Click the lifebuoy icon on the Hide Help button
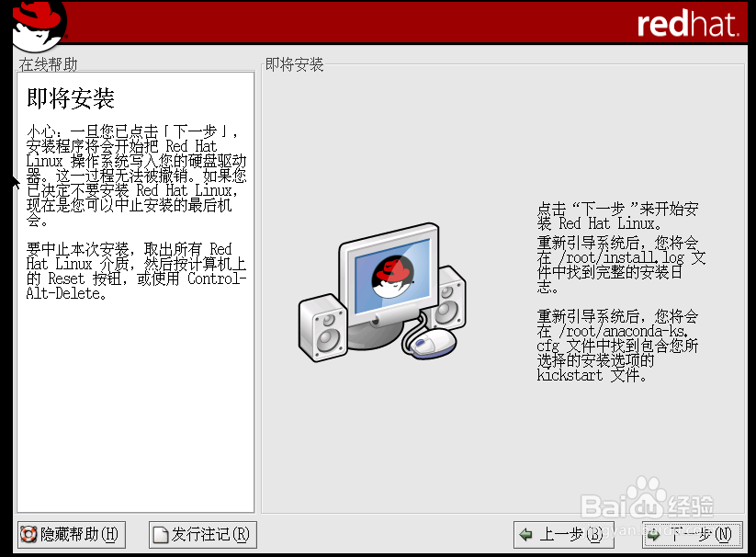Viewport: 756px width, 557px height. pyautogui.click(x=28, y=534)
